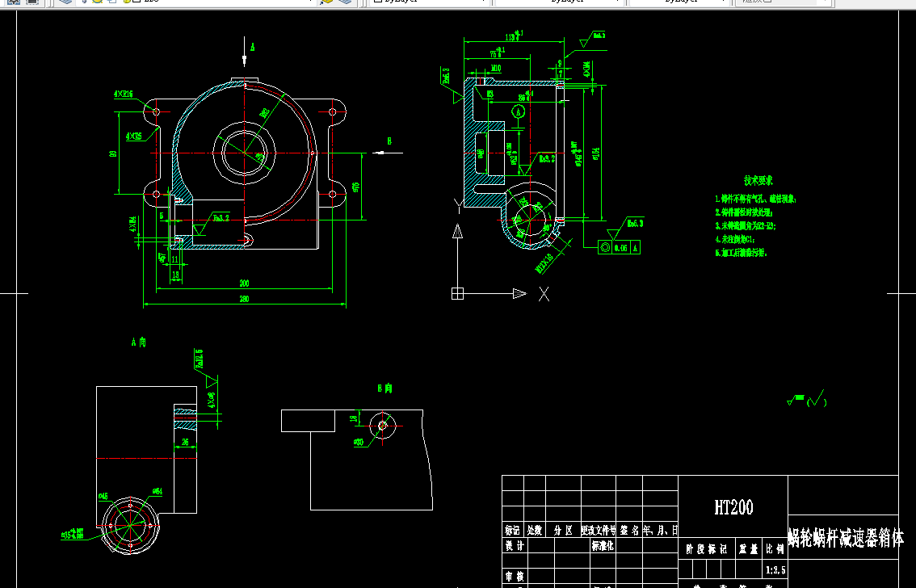
Task: Click the 1:2.5 scale value
Action: pyautogui.click(x=775, y=569)
